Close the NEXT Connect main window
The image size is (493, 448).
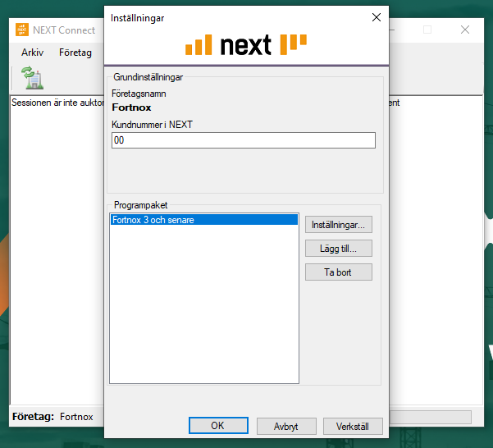[x=465, y=30]
